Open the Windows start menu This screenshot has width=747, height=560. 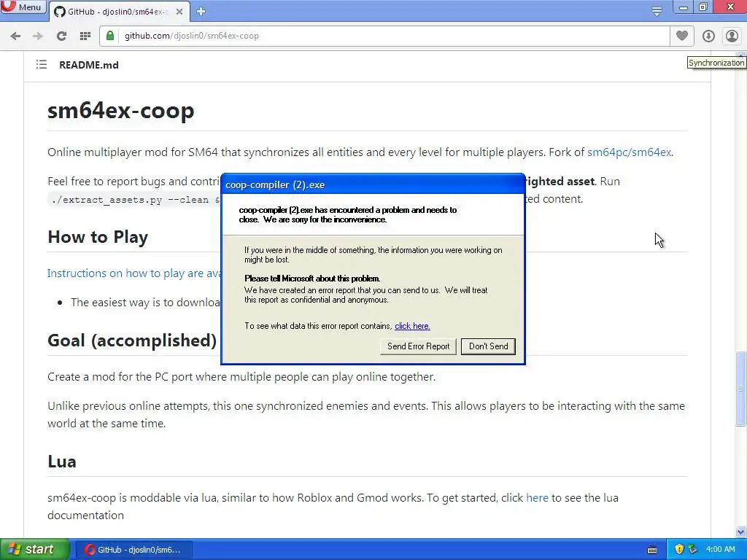point(34,550)
